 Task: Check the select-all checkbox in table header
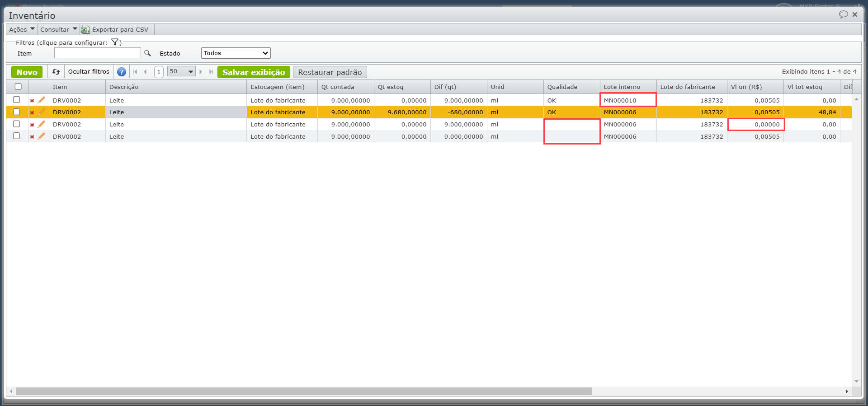coord(18,87)
